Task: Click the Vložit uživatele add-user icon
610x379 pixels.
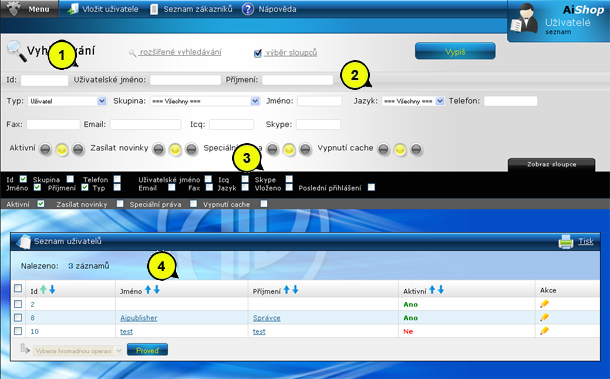Action: pyautogui.click(x=73, y=9)
